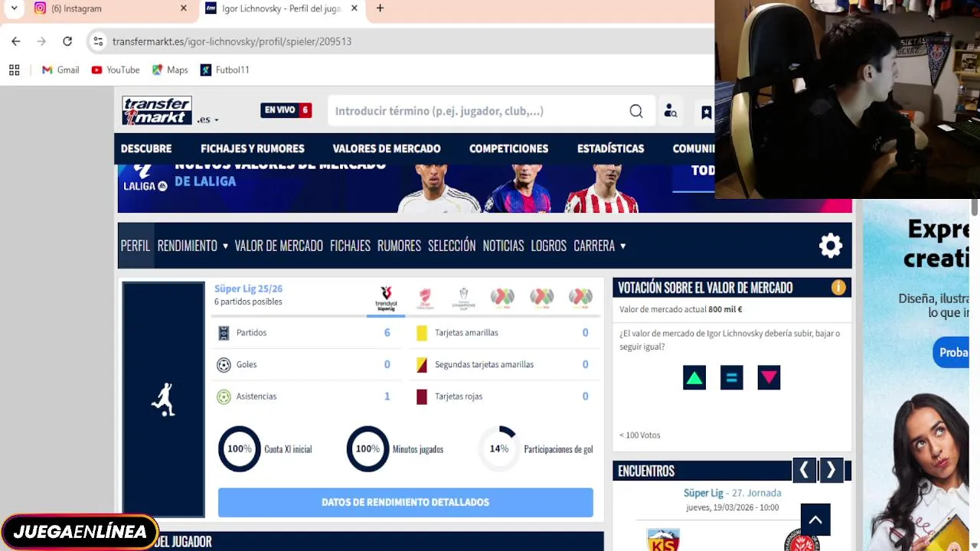Vote market value should stay equal
The height and width of the screenshot is (551, 980).
tap(731, 377)
